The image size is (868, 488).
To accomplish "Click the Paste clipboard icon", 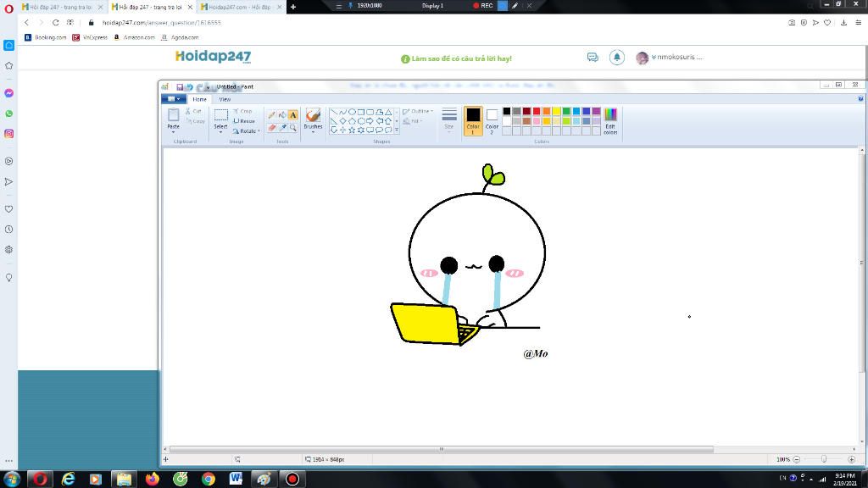I will 173,115.
